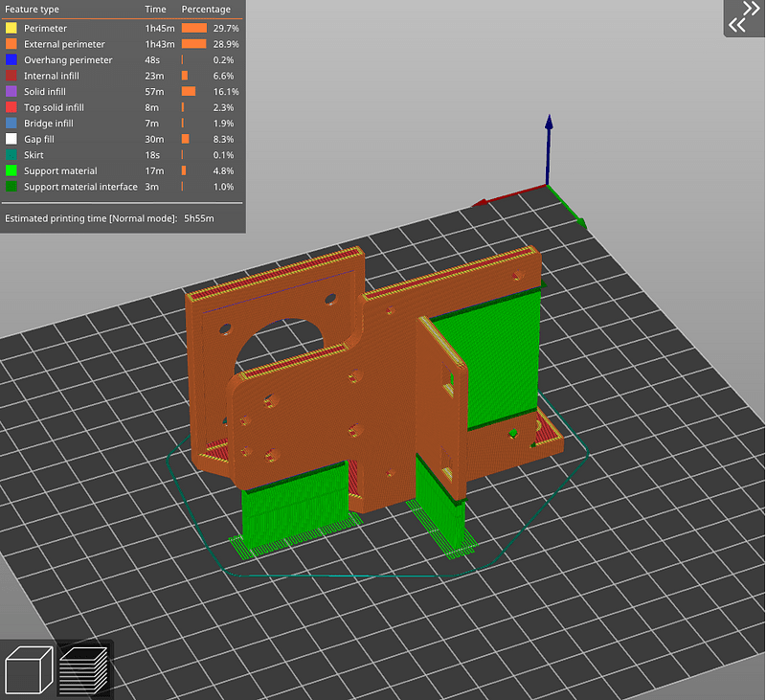This screenshot has height=700, width=766.
Task: Click the Top solid infill label
Action: [x=54, y=107]
